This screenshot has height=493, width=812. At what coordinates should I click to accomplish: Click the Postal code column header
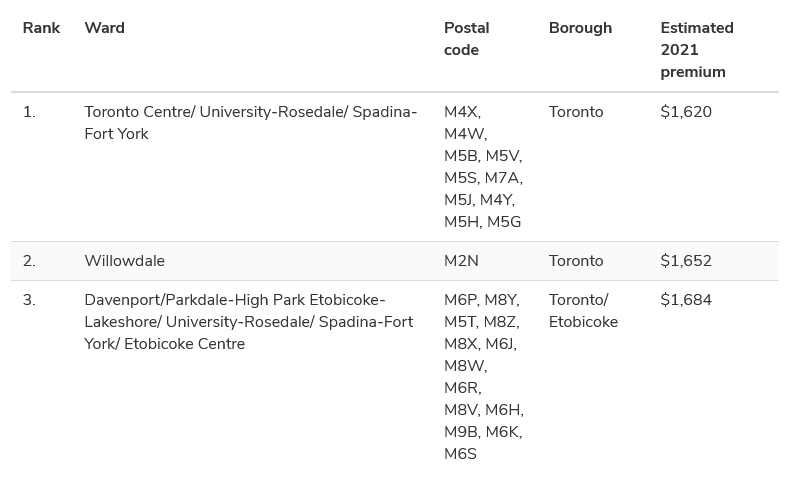point(467,39)
